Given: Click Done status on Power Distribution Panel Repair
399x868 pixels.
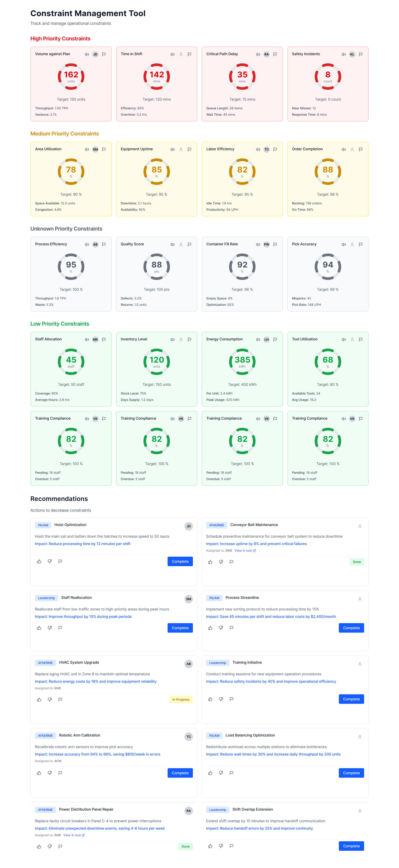Looking at the screenshot, I should tap(185, 846).
